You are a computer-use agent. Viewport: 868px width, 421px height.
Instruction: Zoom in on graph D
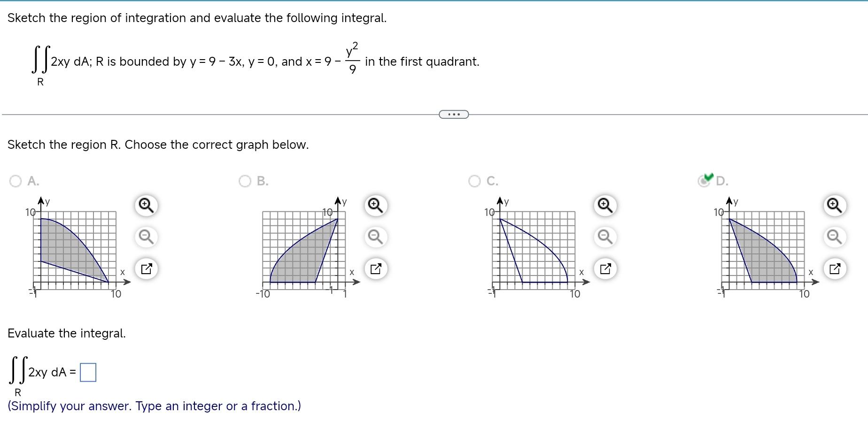pyautogui.click(x=834, y=205)
